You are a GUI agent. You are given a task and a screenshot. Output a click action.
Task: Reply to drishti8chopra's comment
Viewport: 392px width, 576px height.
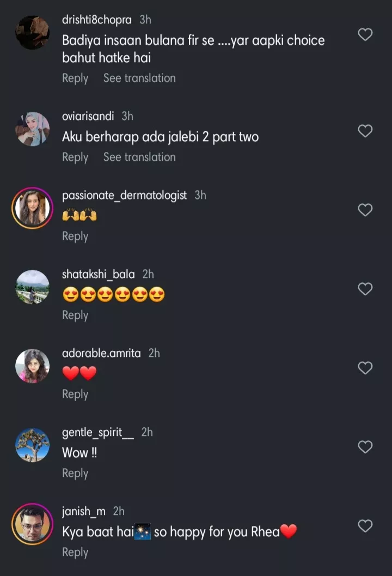pyautogui.click(x=75, y=78)
